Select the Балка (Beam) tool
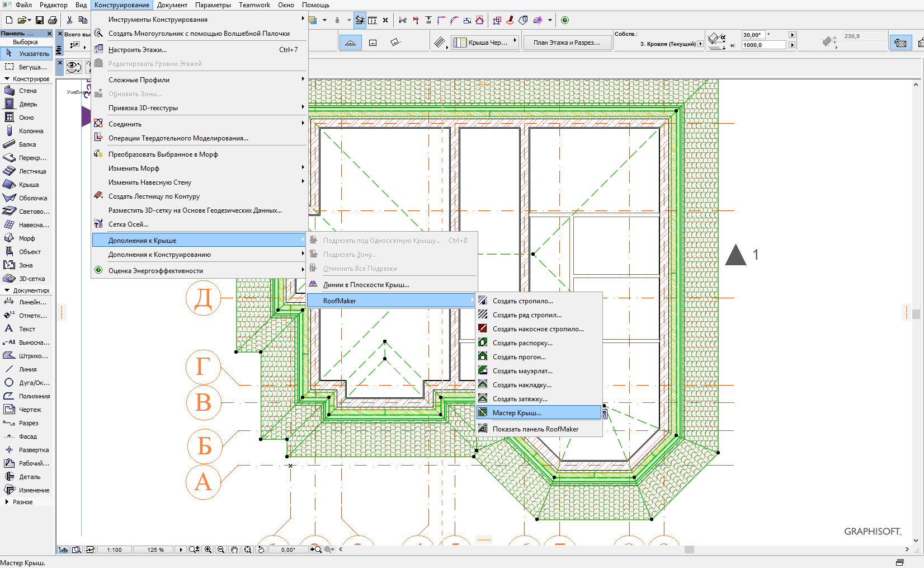This screenshot has width=924, height=568. pyautogui.click(x=26, y=144)
